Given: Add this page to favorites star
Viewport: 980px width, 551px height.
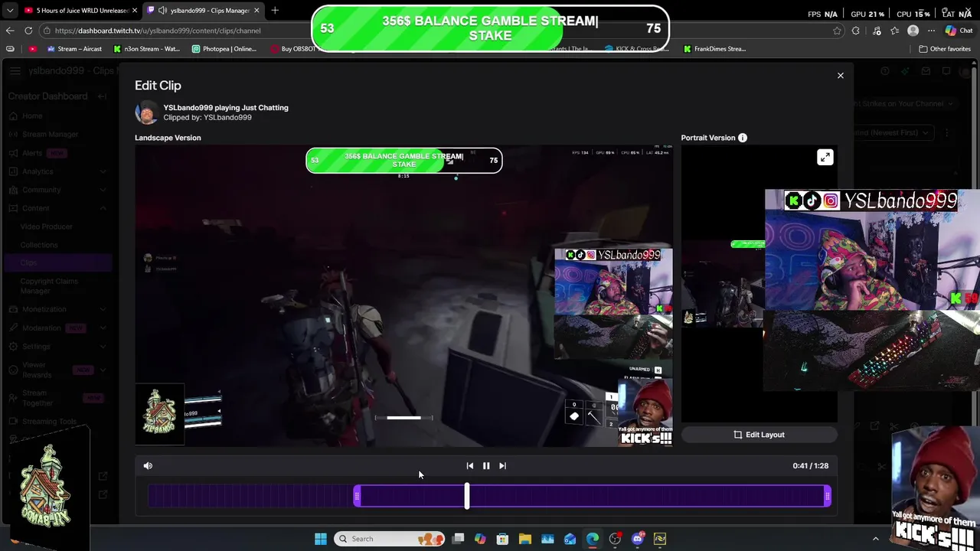Looking at the screenshot, I should pos(837,31).
